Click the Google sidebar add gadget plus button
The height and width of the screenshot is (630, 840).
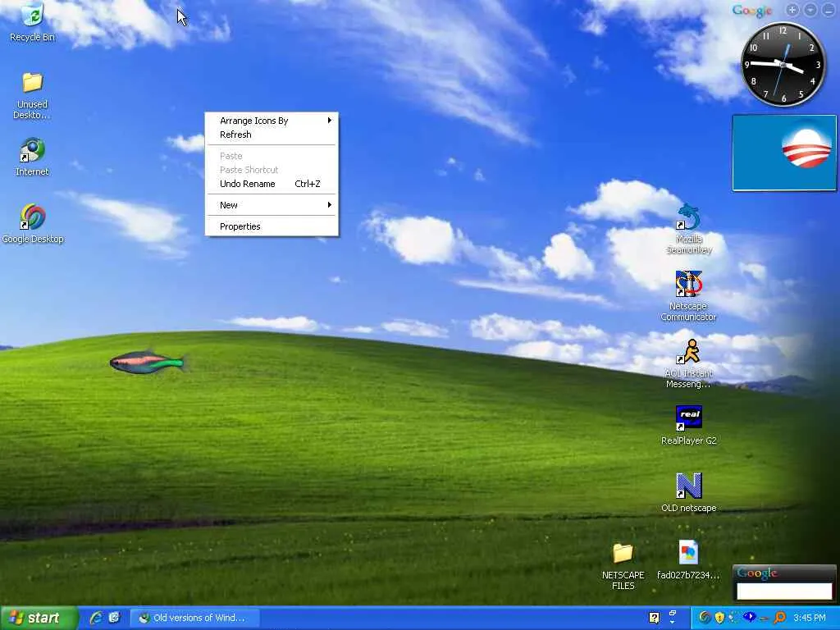(792, 10)
